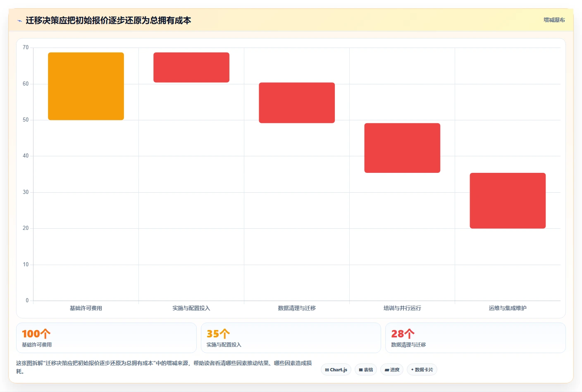Click the red 实施与配置投入 bar
Image resolution: width=582 pixels, height=392 pixels.
coord(191,67)
